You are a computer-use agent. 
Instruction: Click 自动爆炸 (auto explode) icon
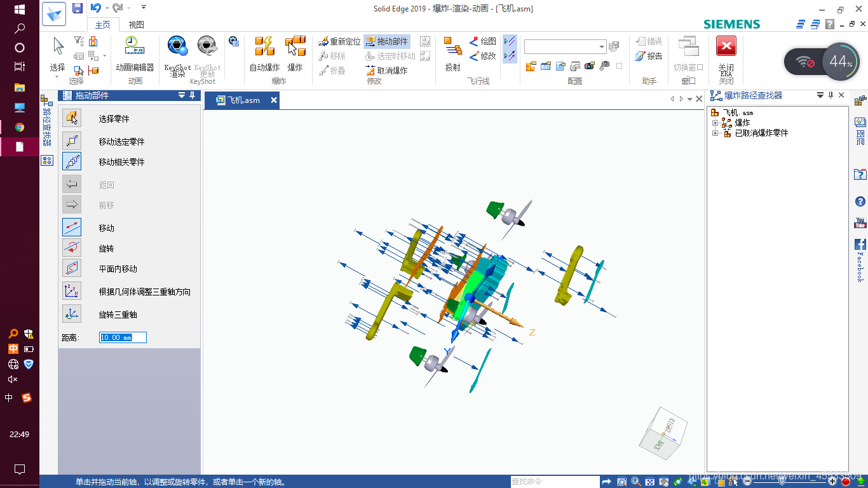coord(264,53)
